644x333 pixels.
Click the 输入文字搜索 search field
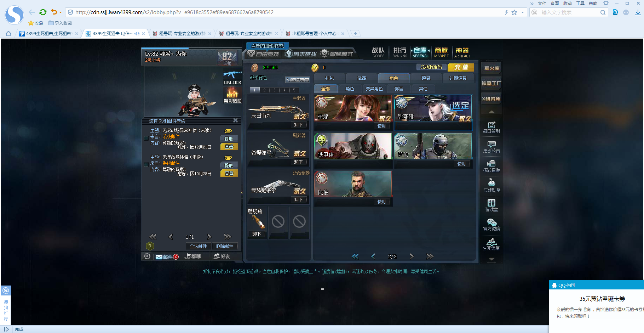coord(569,12)
